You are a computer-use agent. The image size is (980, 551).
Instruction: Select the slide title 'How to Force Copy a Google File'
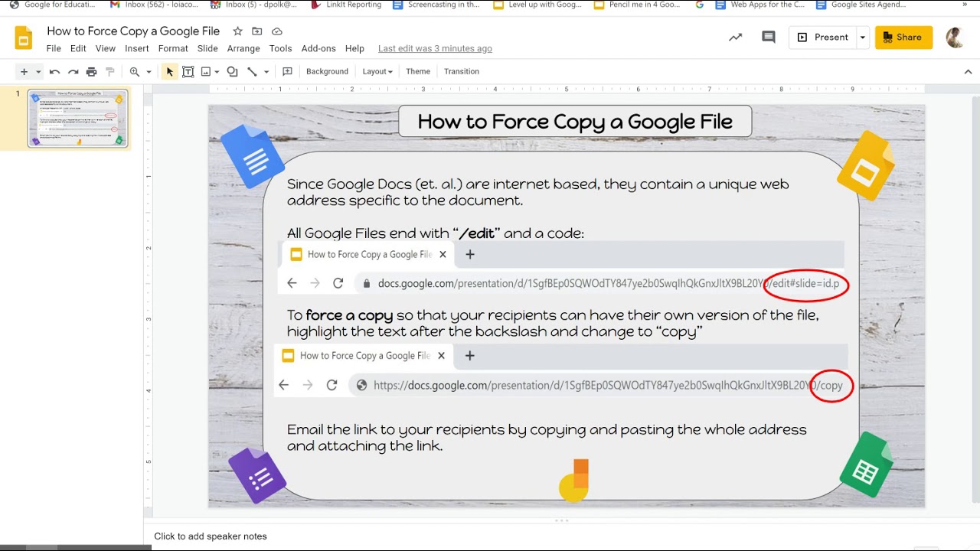coord(575,122)
